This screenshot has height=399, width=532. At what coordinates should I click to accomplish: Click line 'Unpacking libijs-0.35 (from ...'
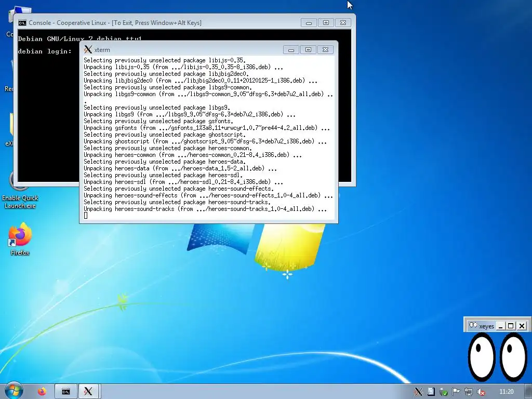click(183, 67)
